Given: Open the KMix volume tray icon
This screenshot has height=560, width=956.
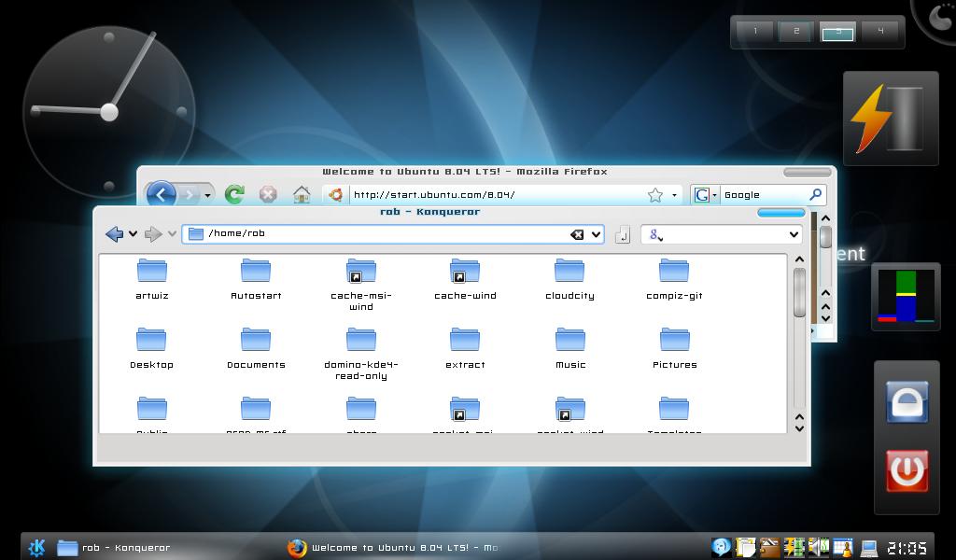Looking at the screenshot, I should (x=818, y=547).
